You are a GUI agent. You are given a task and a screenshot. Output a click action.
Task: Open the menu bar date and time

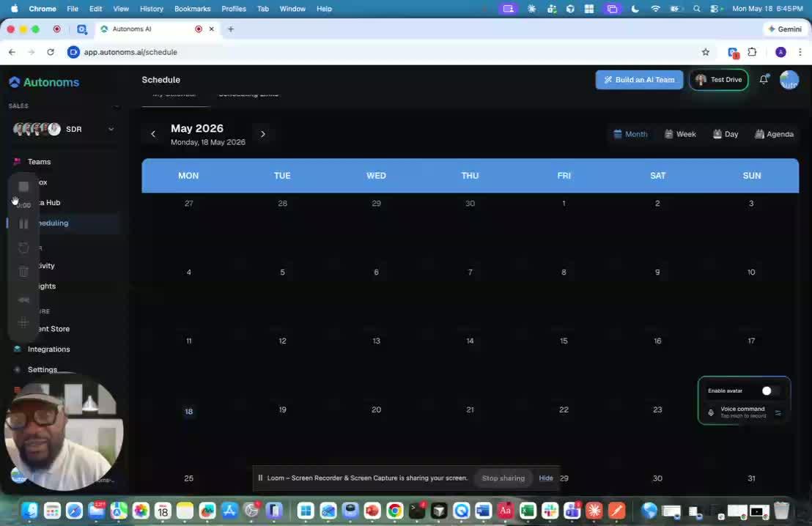pyautogui.click(x=767, y=9)
